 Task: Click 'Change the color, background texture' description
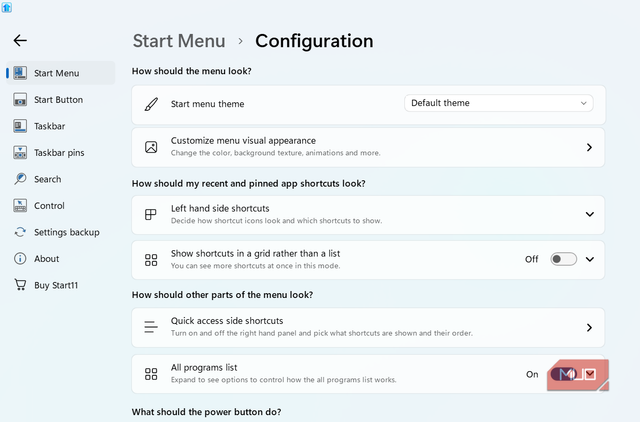click(x=276, y=153)
